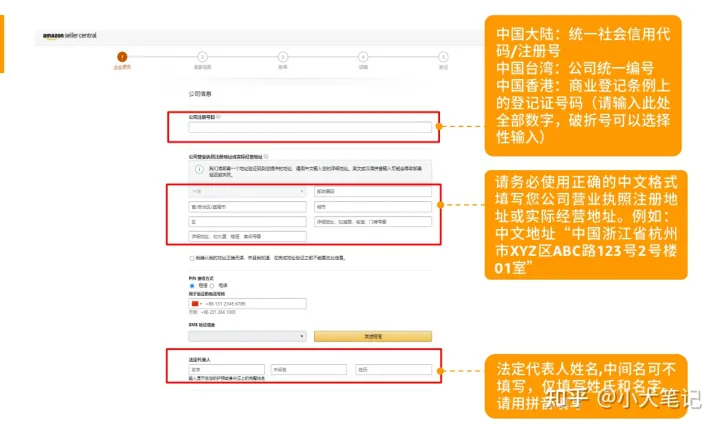Click the step 1 progress circle
The height and width of the screenshot is (429, 720).
(x=121, y=57)
